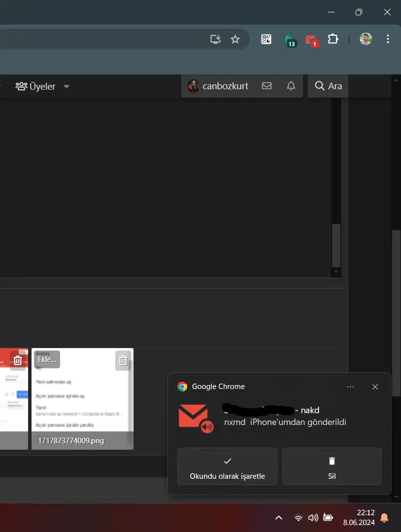Open the forum alerts bell icon

291,85
